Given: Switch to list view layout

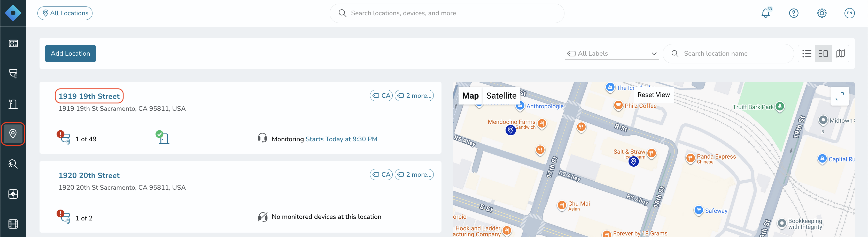Looking at the screenshot, I should 807,54.
